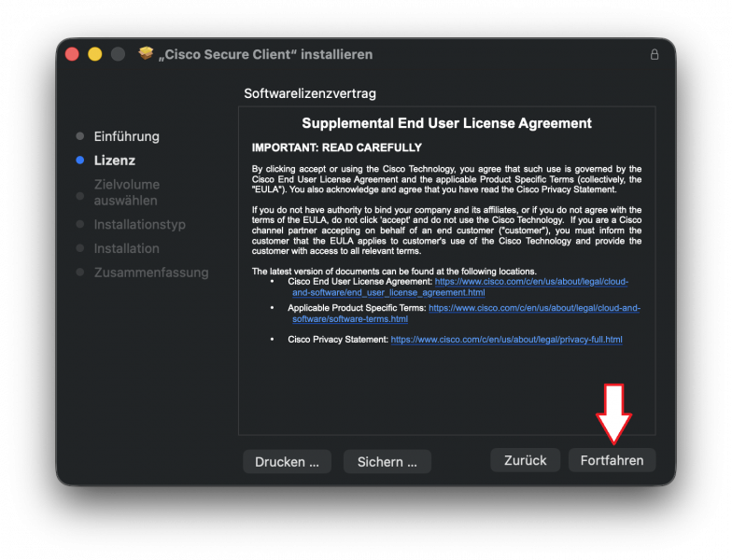Open the Cisco Privacy Statement link

[506, 340]
